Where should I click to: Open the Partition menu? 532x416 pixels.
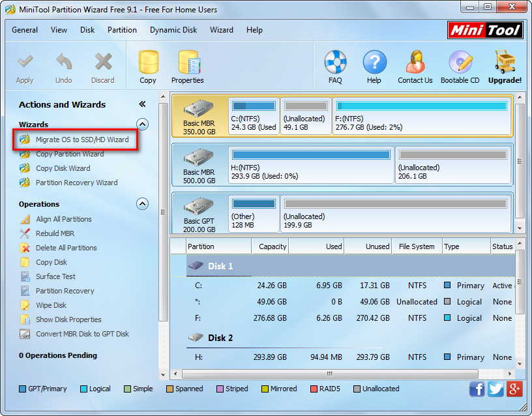coord(122,30)
